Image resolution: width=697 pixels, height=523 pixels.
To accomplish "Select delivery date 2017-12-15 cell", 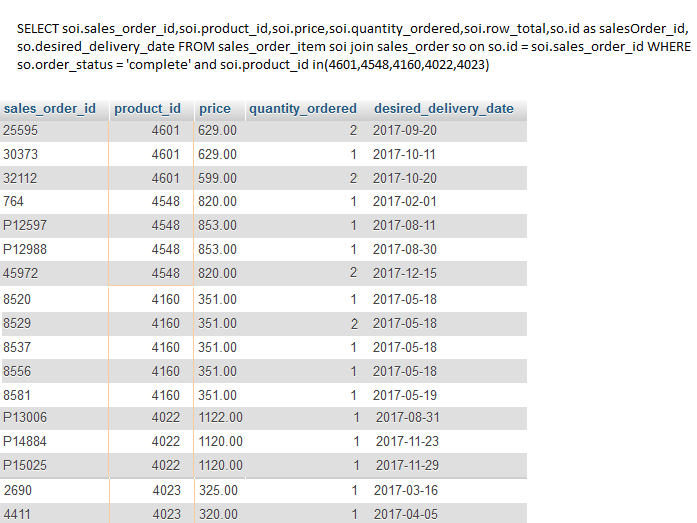I will 405,273.
